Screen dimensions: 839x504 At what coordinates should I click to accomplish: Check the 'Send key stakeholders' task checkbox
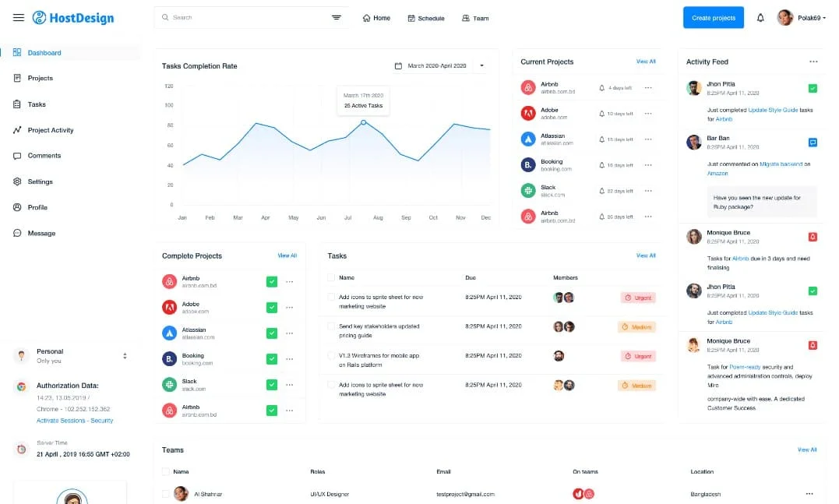tap(331, 326)
